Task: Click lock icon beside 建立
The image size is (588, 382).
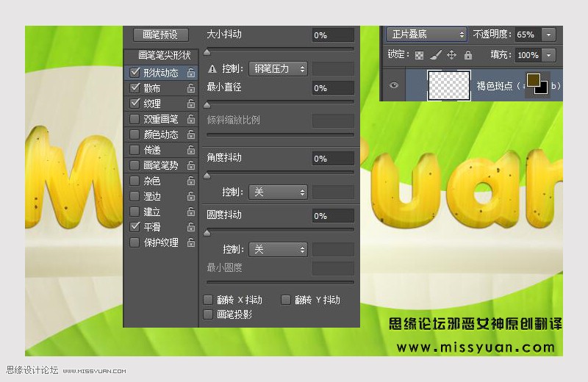Action: coord(191,212)
